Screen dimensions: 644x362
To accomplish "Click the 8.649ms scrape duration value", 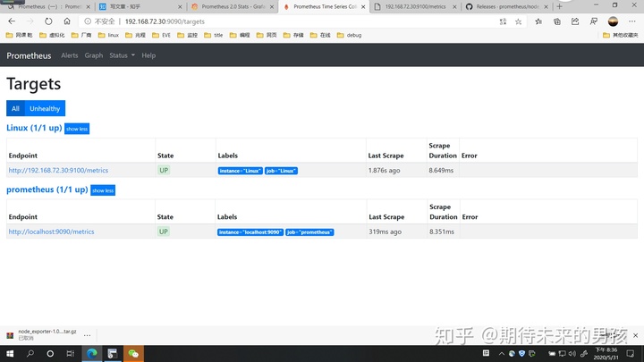I will point(441,171).
